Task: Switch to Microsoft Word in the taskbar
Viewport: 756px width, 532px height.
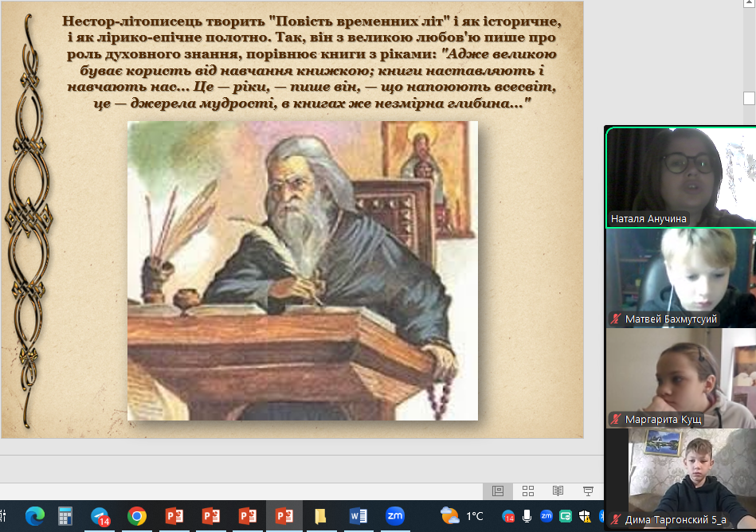Action: point(358,516)
